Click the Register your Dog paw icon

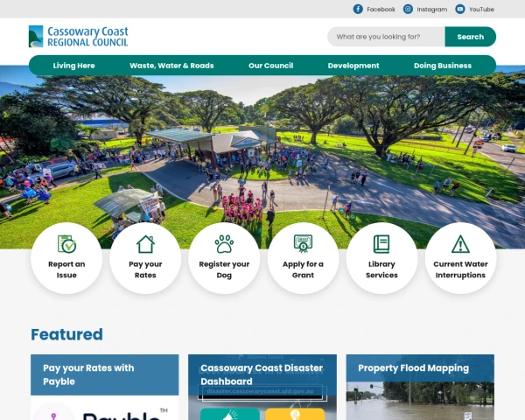224,243
